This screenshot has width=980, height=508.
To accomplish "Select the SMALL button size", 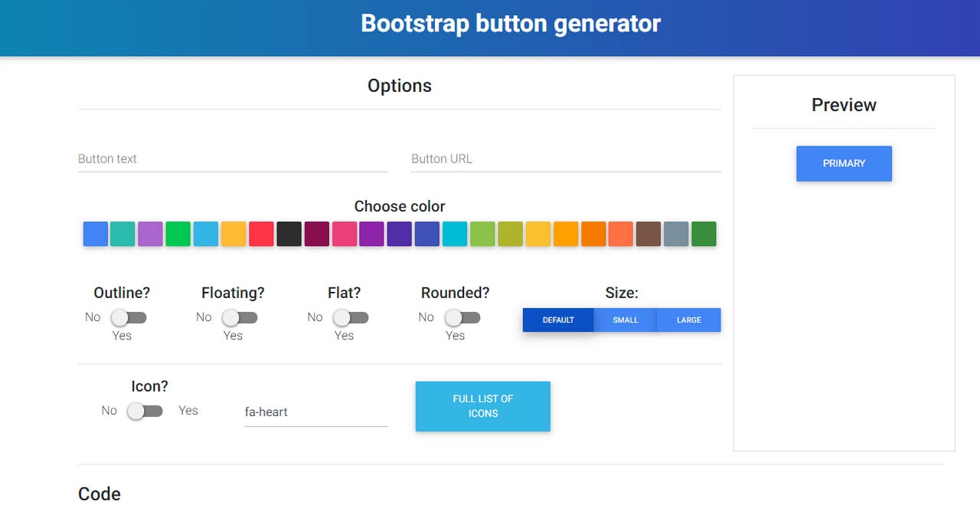I will pyautogui.click(x=625, y=320).
